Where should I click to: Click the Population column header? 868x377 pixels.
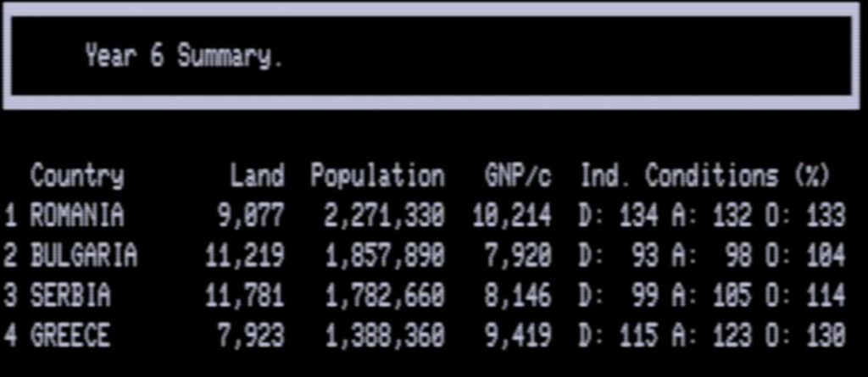tap(377, 176)
